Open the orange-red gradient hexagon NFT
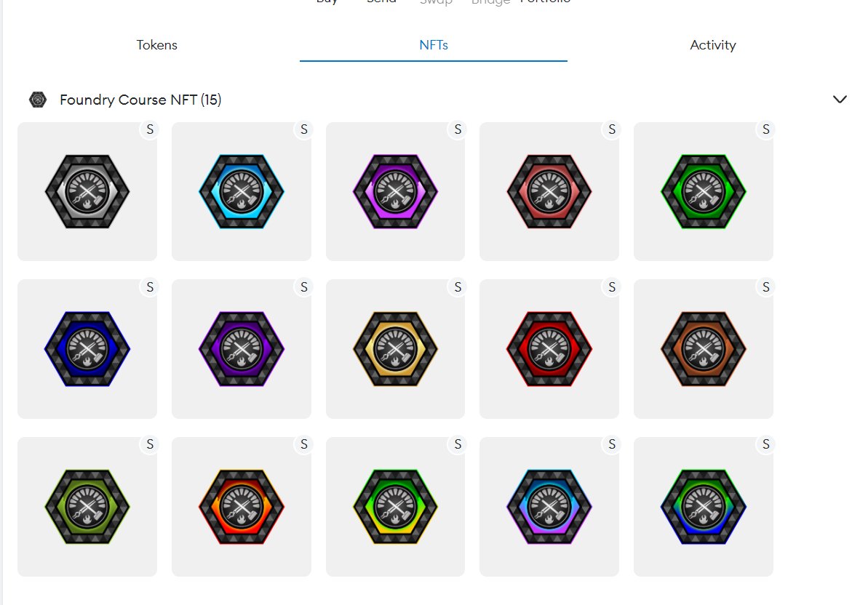Screen dimensions: 868x605 click(242, 507)
